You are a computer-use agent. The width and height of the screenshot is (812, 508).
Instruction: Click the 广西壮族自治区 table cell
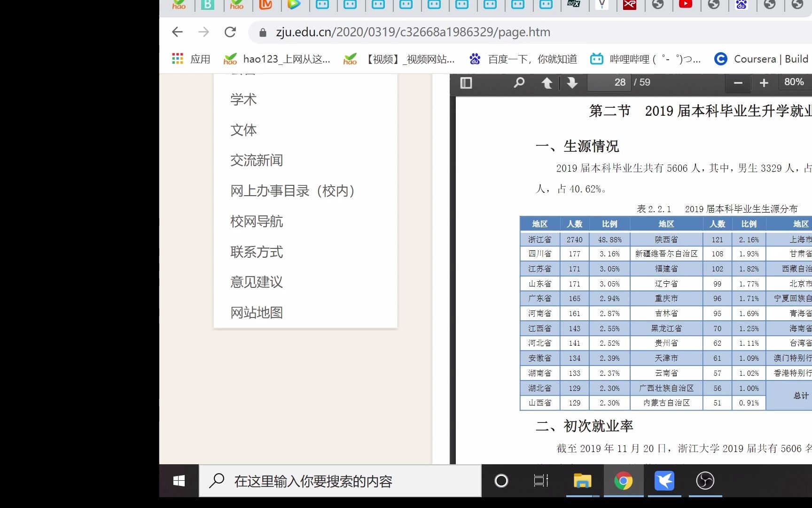[x=666, y=388]
